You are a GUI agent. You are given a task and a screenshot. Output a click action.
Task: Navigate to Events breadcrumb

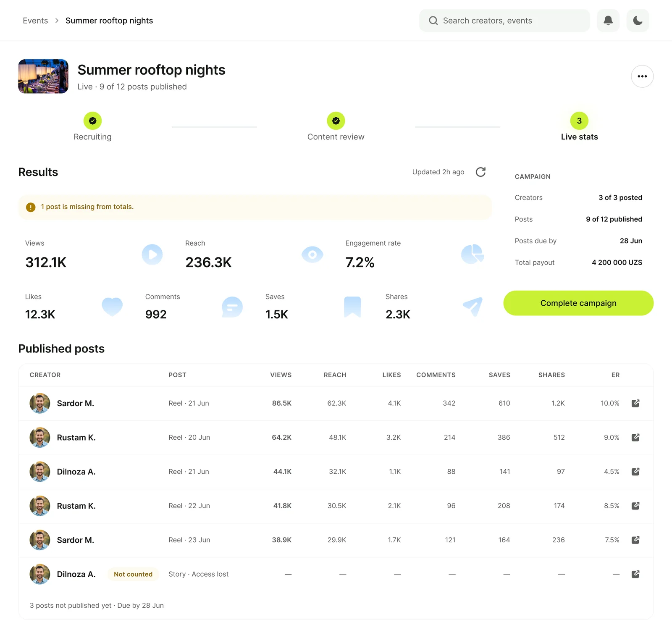(35, 21)
